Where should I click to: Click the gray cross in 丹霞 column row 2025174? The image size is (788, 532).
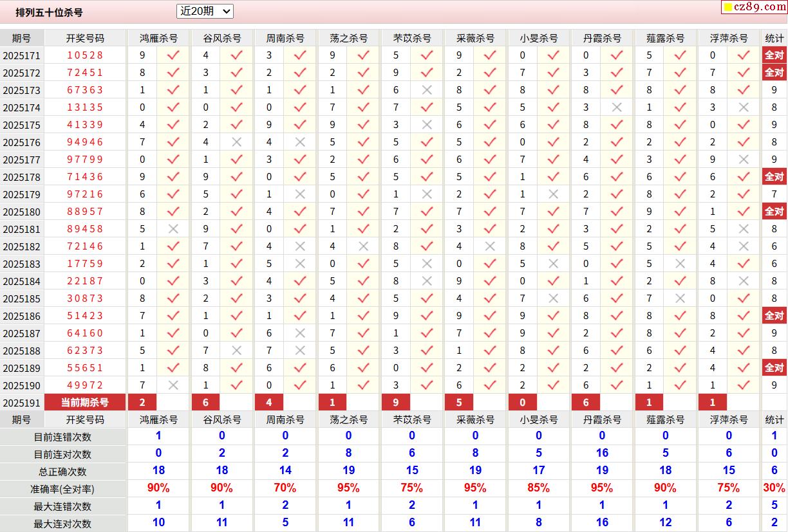tap(617, 107)
